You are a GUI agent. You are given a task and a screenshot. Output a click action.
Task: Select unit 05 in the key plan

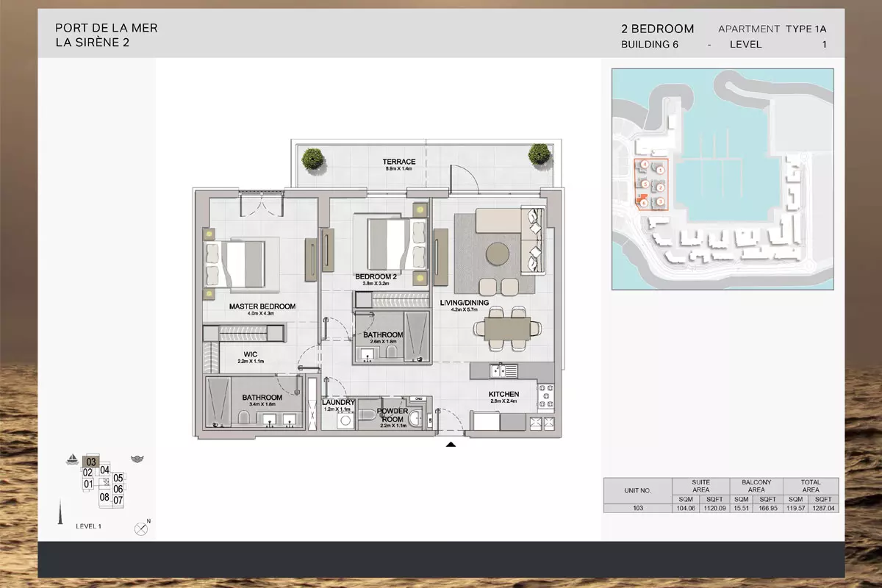click(118, 478)
